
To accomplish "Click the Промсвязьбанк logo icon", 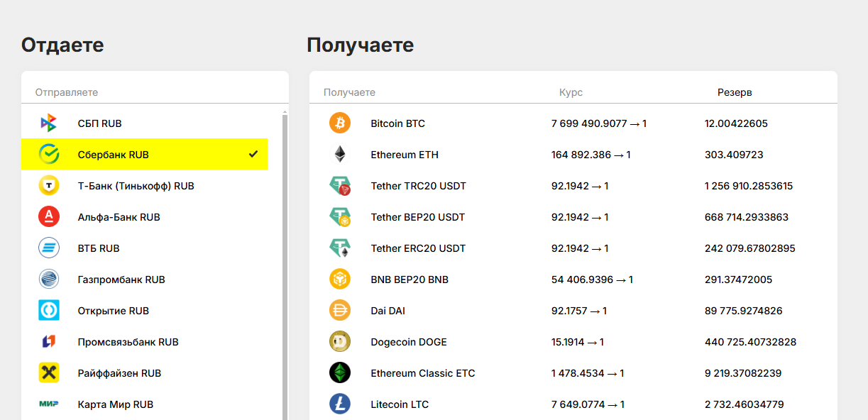I will 49,342.
